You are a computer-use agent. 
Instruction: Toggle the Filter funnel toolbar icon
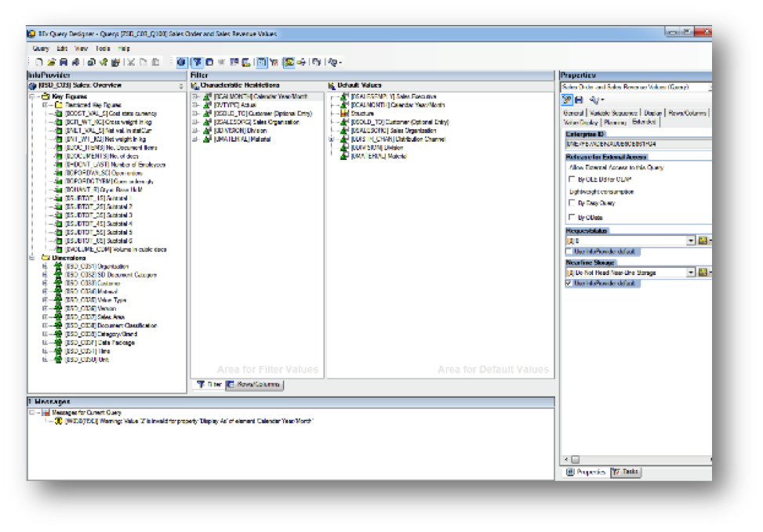tap(197, 62)
